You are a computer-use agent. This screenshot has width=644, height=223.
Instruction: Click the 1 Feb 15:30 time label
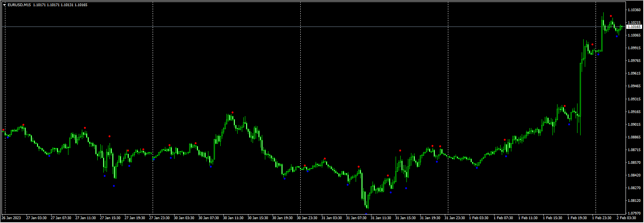(552, 218)
